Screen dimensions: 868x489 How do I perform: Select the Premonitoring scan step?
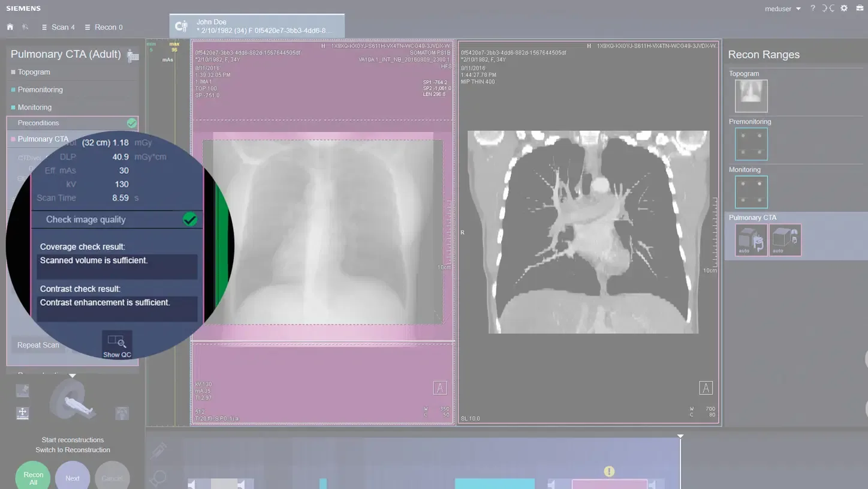(73, 90)
